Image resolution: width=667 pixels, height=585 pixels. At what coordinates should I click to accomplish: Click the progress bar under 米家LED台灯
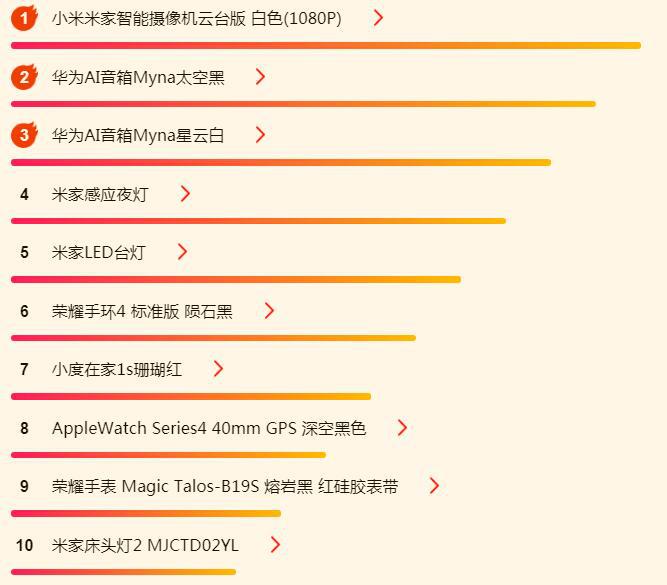click(236, 279)
